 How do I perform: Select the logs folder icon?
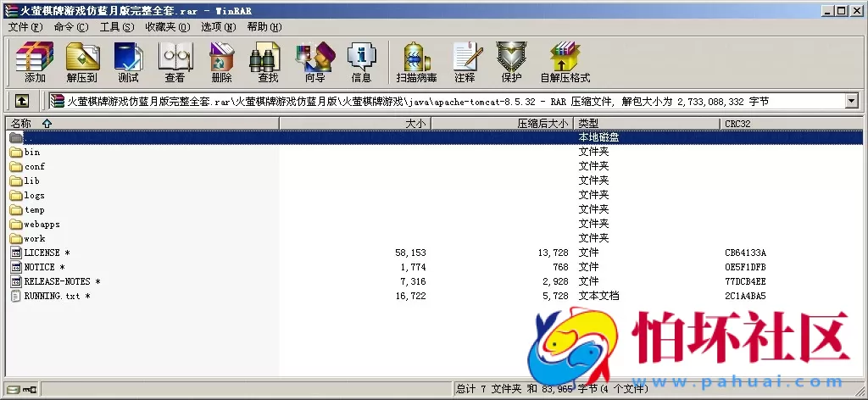tap(15, 195)
